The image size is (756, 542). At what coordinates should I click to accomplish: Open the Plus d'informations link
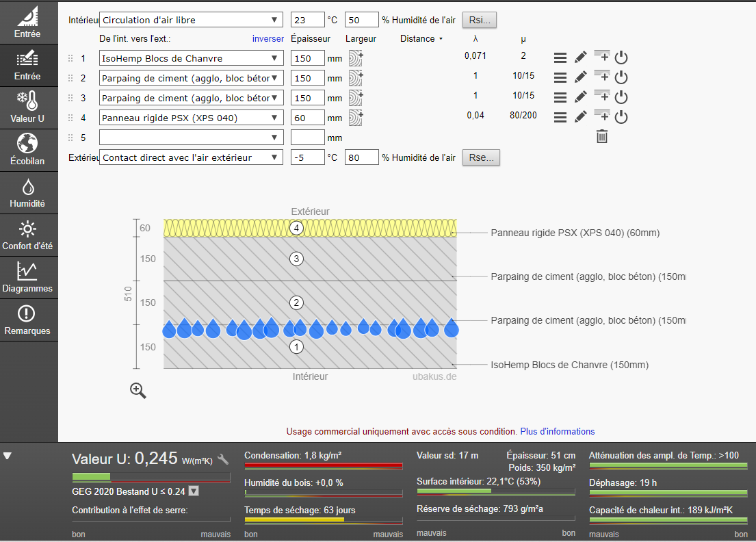point(558,431)
